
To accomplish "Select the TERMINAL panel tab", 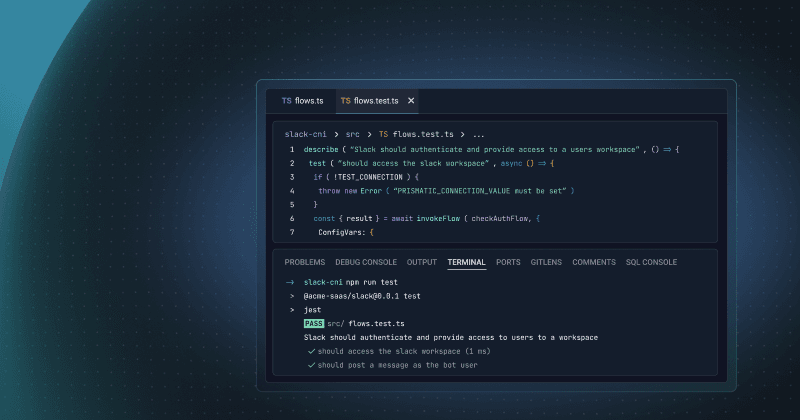I will click(466, 262).
